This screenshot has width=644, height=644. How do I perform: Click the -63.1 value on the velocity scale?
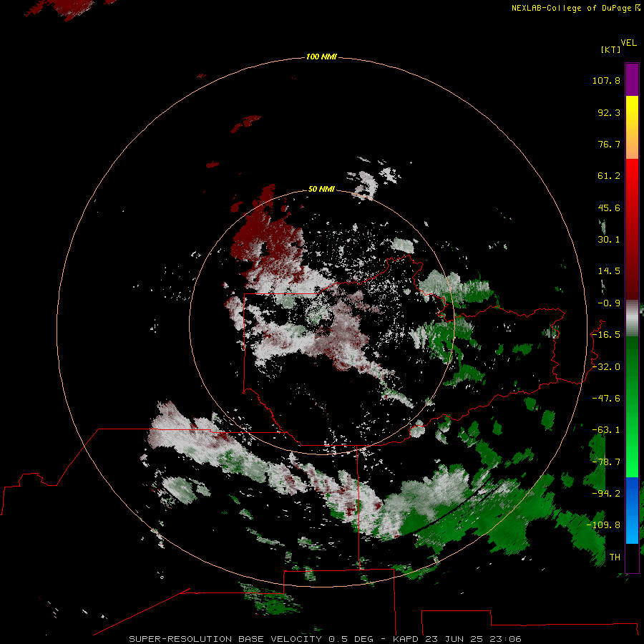pos(606,430)
